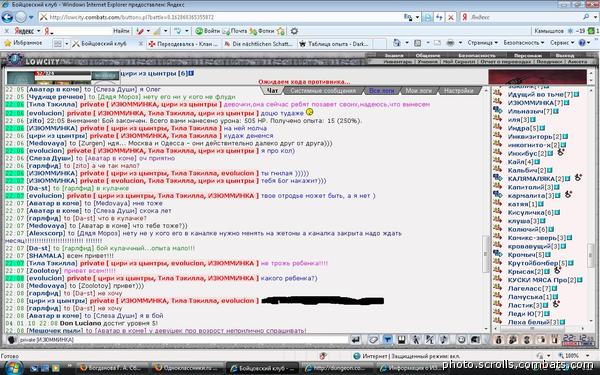
Task: Click the smiley face emoticon icon
Action: click(x=461, y=339)
